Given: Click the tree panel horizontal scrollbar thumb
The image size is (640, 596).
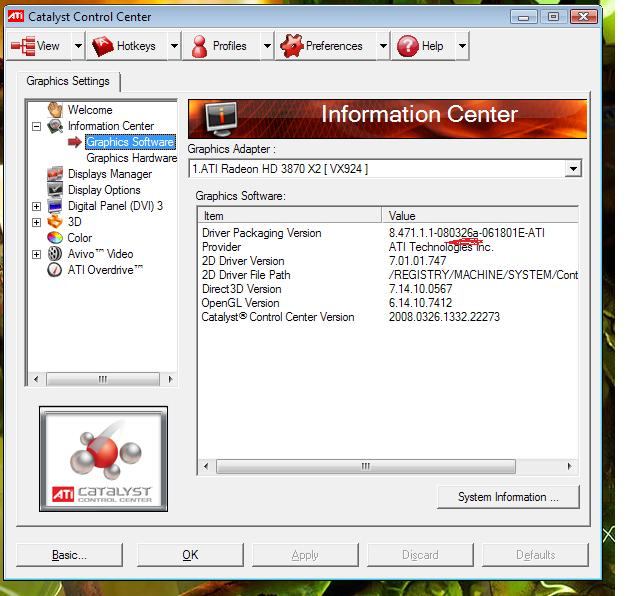Looking at the screenshot, I should coord(103,379).
